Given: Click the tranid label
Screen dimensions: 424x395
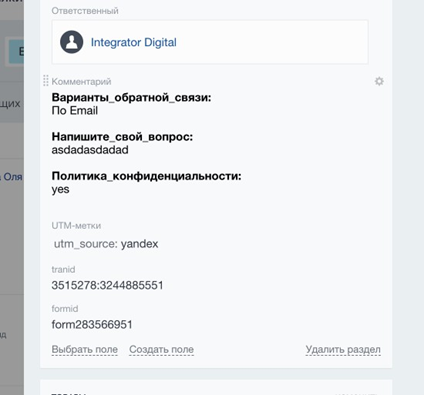Looking at the screenshot, I should [63, 269].
